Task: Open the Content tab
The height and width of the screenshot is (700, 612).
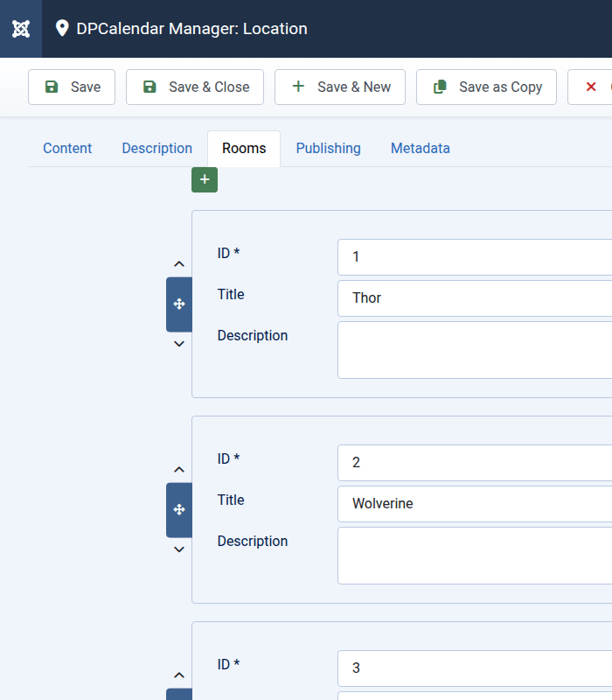Action: tap(67, 149)
